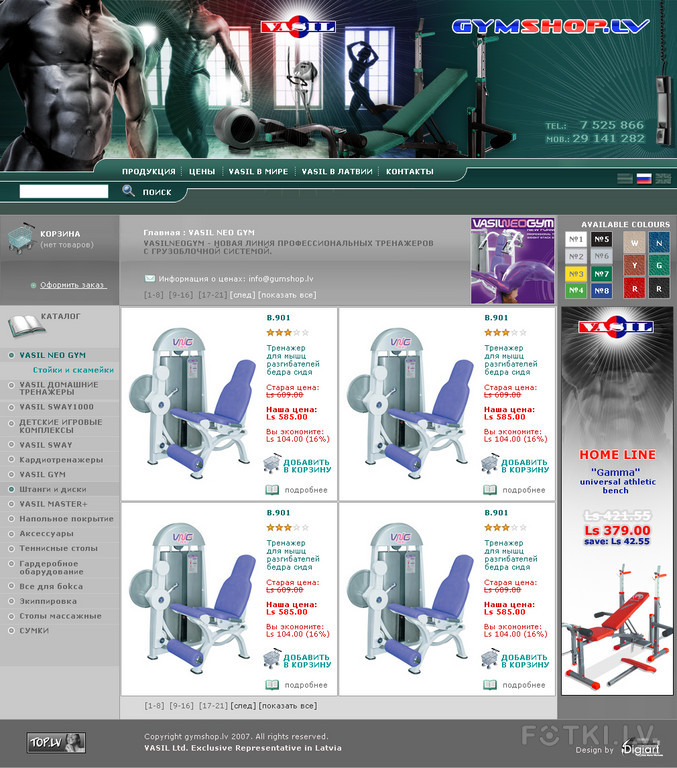Viewport: 677px width, 768px height.
Task: Open ДЕТСКИЕ ИГРОВЫЕ КОМПЛЕКСЫ category
Action: coord(61,426)
